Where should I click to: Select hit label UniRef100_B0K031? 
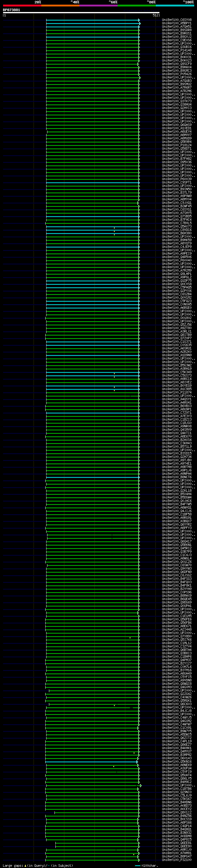point(177,57)
